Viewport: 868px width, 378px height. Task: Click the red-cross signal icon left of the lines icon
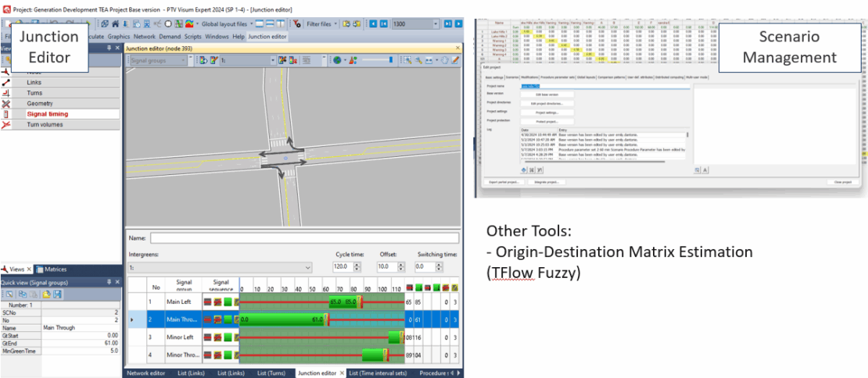coord(293,60)
